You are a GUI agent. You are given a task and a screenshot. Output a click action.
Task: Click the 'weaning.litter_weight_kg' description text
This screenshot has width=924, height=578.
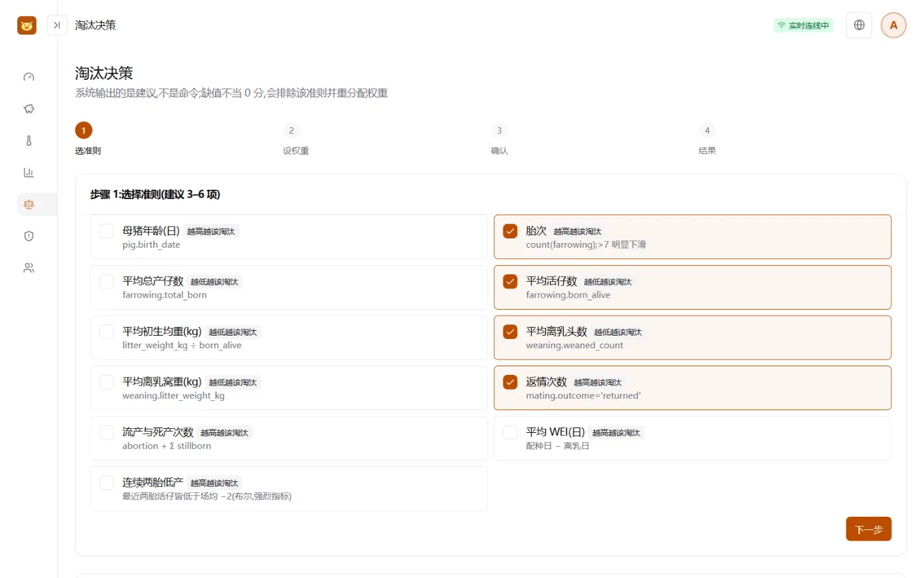tap(173, 396)
